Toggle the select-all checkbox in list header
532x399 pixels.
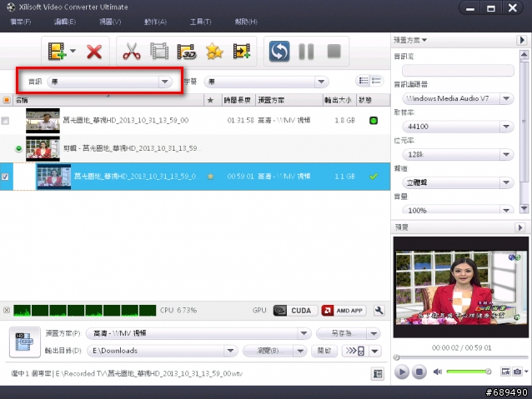7,100
